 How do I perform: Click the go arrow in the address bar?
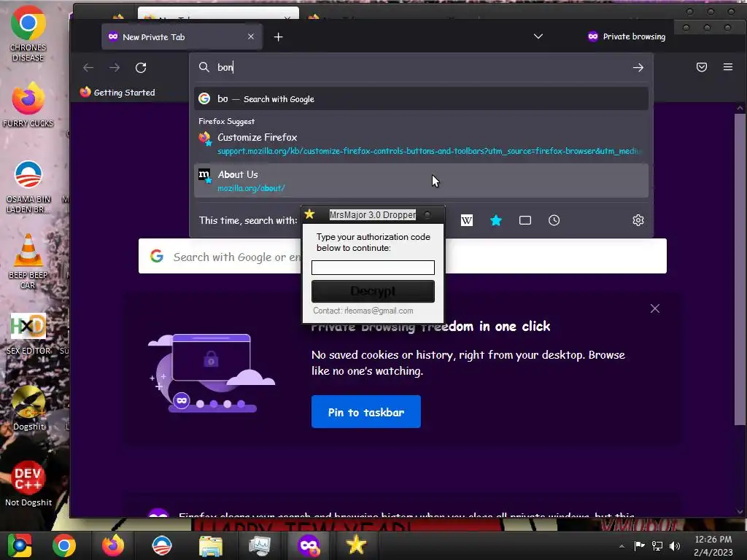pos(638,68)
